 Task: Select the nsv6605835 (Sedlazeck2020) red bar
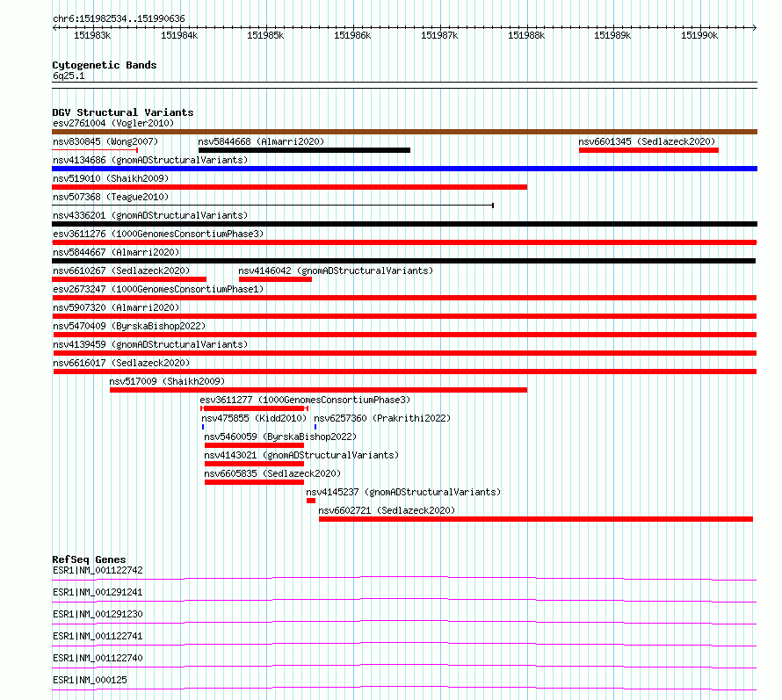coord(254,482)
